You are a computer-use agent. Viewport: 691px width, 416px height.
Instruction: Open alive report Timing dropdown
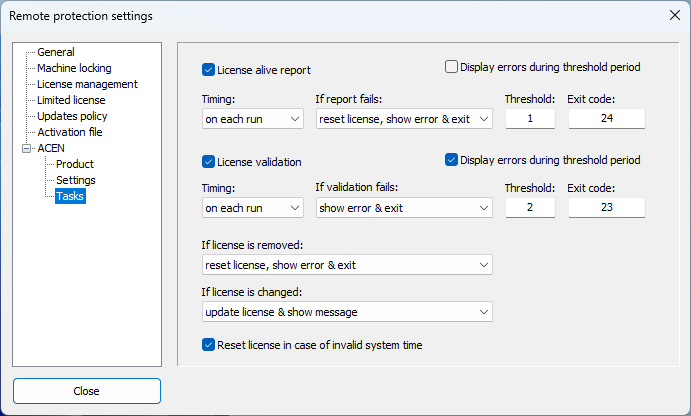(253, 119)
